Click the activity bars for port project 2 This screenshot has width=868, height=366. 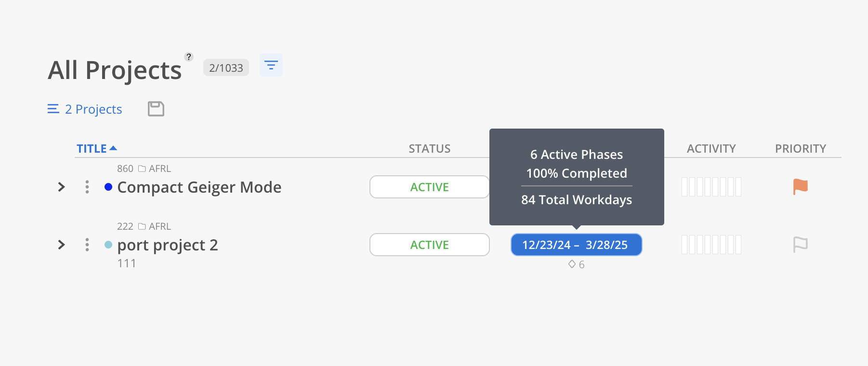click(711, 245)
